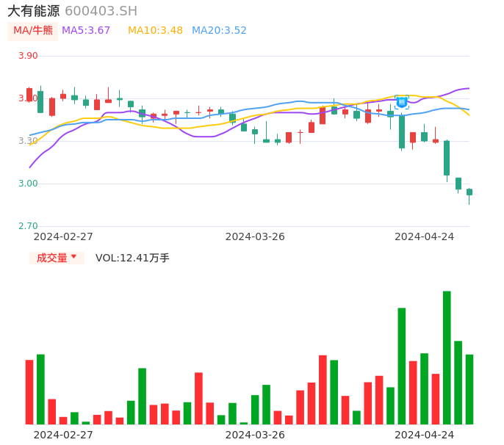Toggle the MA20 moving average legend
Image resolution: width=504 pixels, height=445 pixels.
219,31
